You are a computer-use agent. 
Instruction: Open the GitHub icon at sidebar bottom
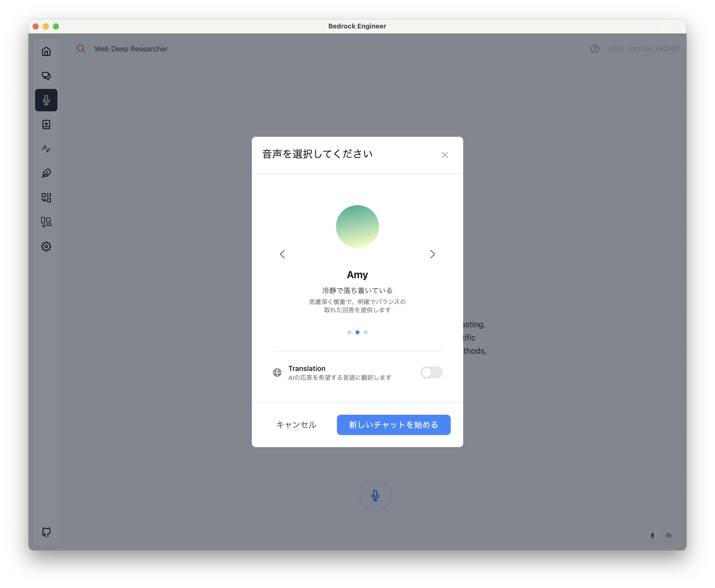(x=46, y=532)
